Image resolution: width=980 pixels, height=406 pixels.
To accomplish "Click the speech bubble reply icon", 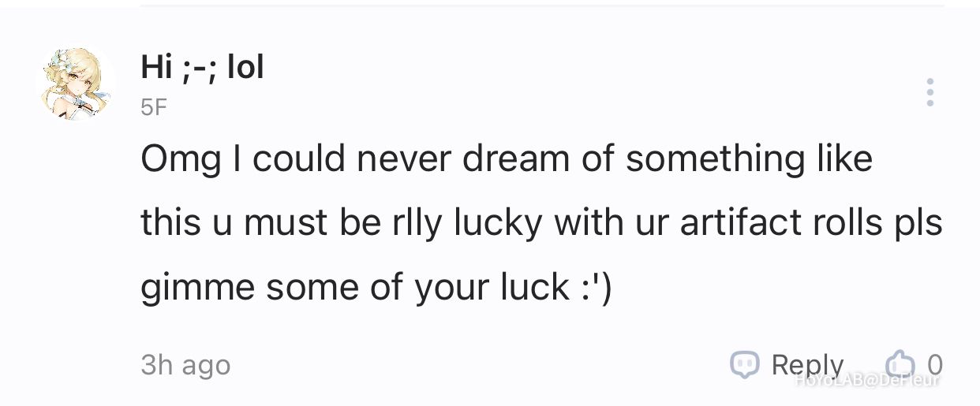I will [x=745, y=364].
